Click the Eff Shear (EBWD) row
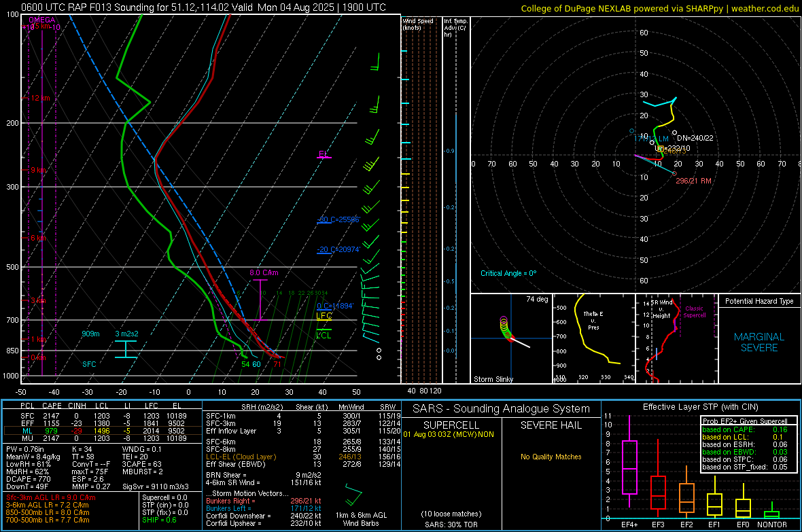This screenshot has width=802, height=532. click(x=303, y=465)
